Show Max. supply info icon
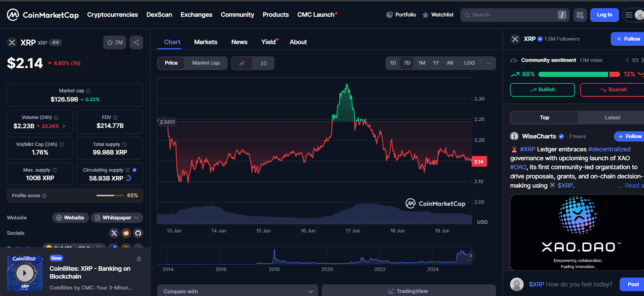 55,170
